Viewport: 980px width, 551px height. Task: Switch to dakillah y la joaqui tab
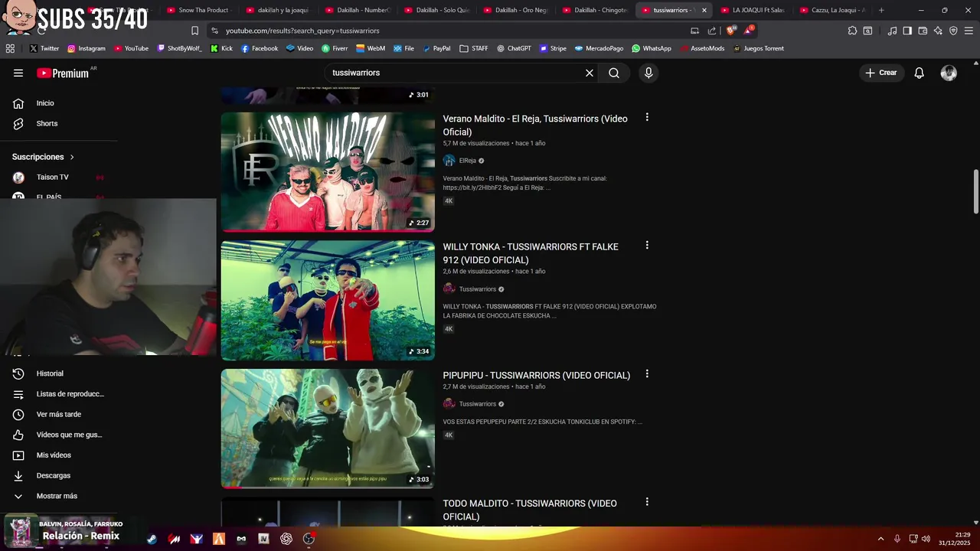pos(277,10)
